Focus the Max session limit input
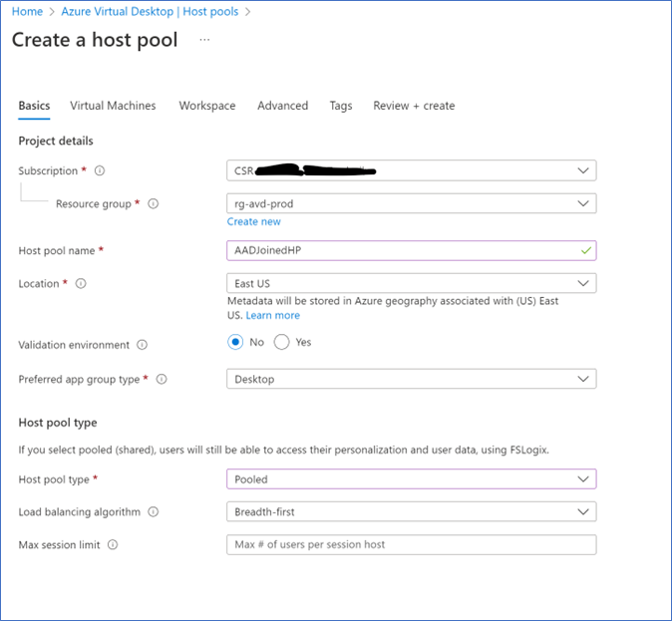The image size is (672, 621). coord(412,544)
